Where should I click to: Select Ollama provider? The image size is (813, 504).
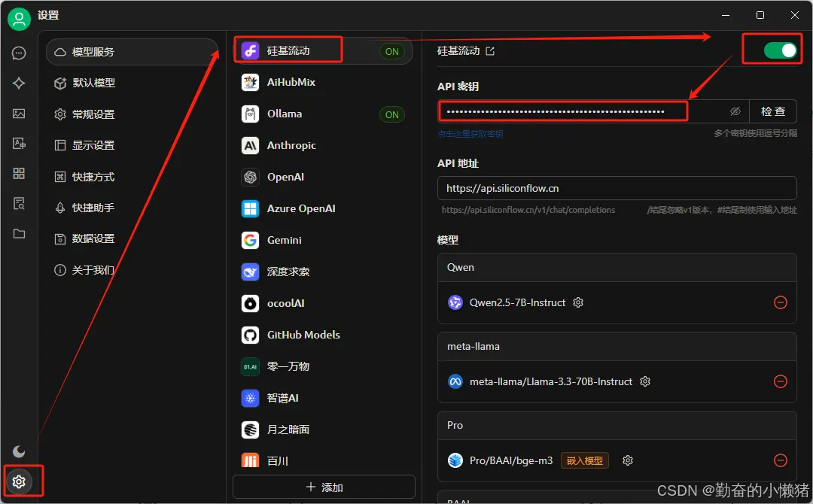(324, 114)
